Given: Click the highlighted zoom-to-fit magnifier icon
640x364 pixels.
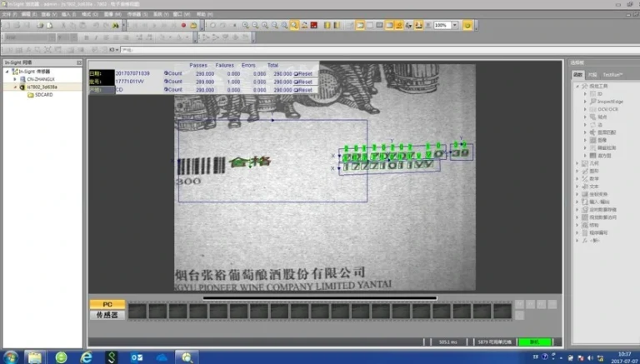Looking at the screenshot, I should [x=294, y=25].
